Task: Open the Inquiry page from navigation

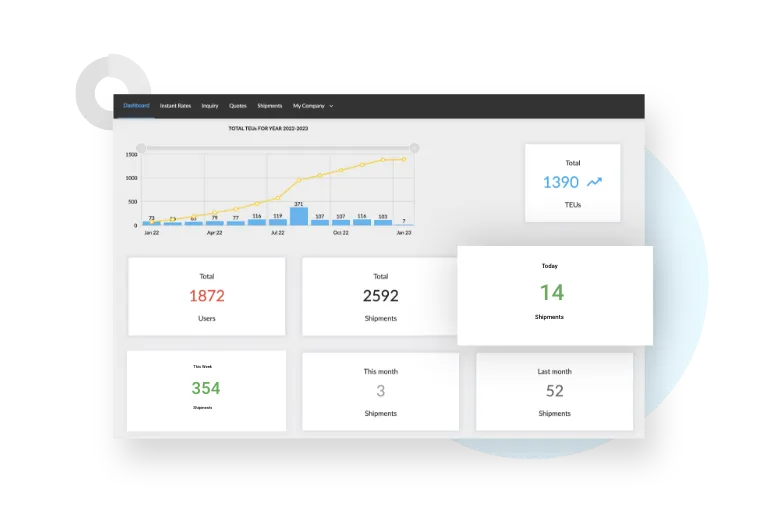Action: (210, 105)
